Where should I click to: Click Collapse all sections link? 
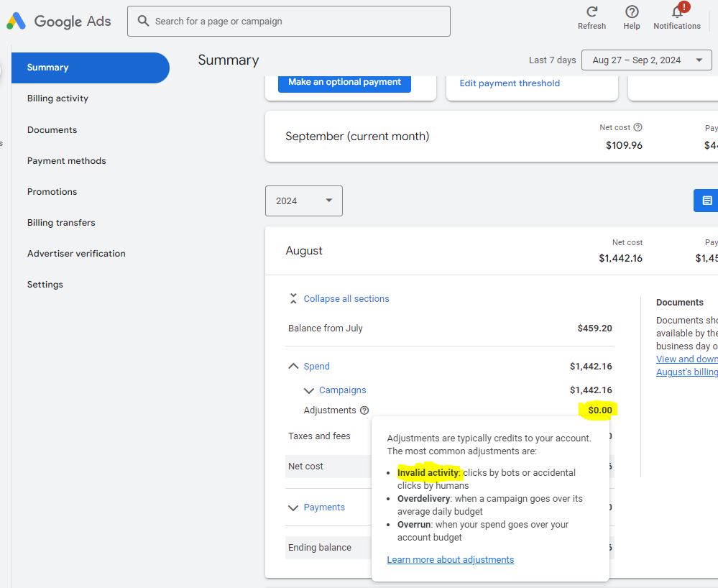coord(346,298)
